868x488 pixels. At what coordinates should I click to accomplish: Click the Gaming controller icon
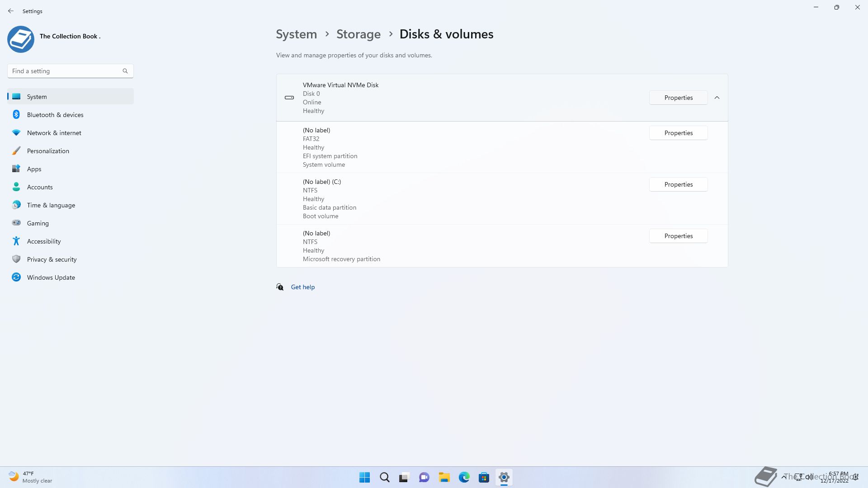click(x=16, y=223)
